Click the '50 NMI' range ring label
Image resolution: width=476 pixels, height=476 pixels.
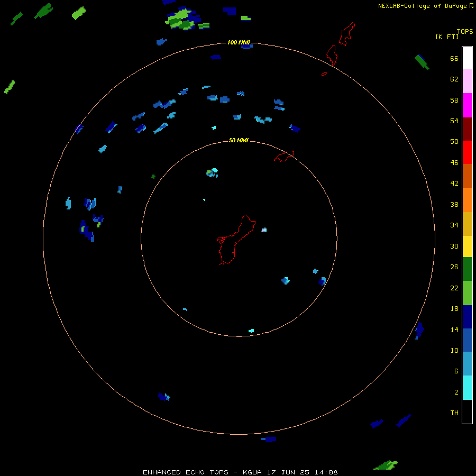point(239,140)
